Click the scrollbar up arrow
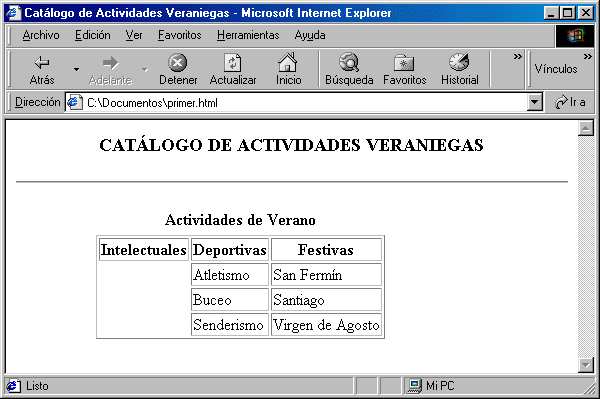Image resolution: width=600 pixels, height=399 pixels. pyautogui.click(x=586, y=128)
